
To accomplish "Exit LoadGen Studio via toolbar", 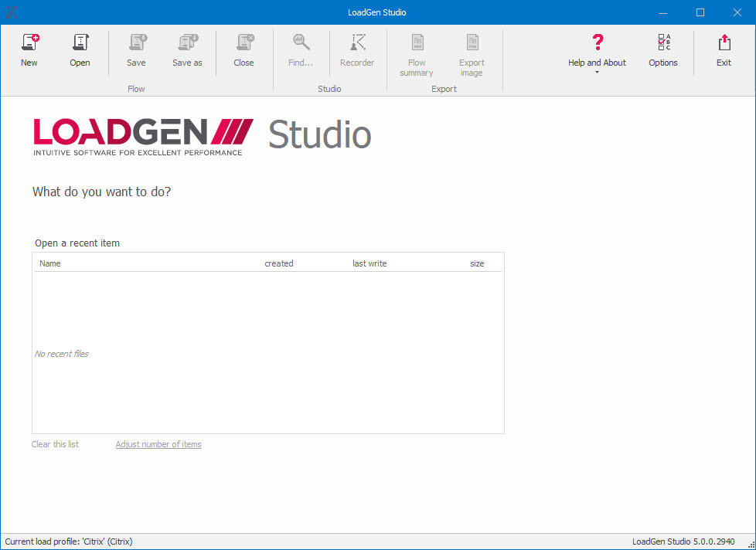I will 724,50.
